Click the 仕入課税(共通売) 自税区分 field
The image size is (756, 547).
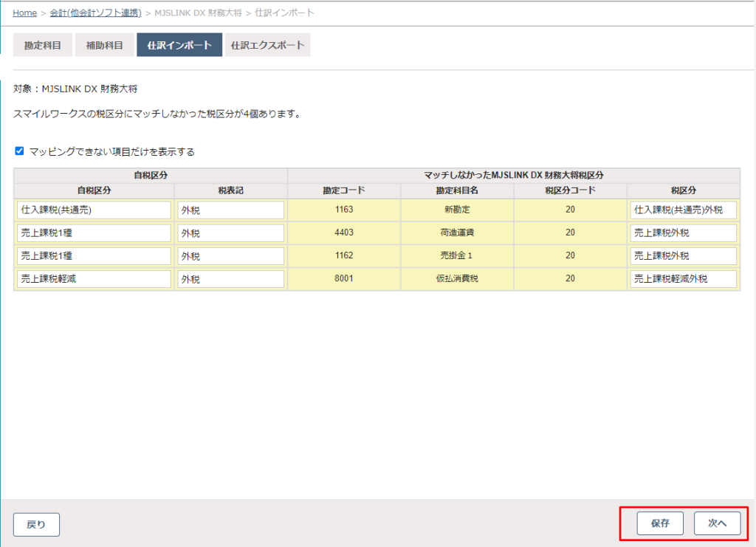94,210
